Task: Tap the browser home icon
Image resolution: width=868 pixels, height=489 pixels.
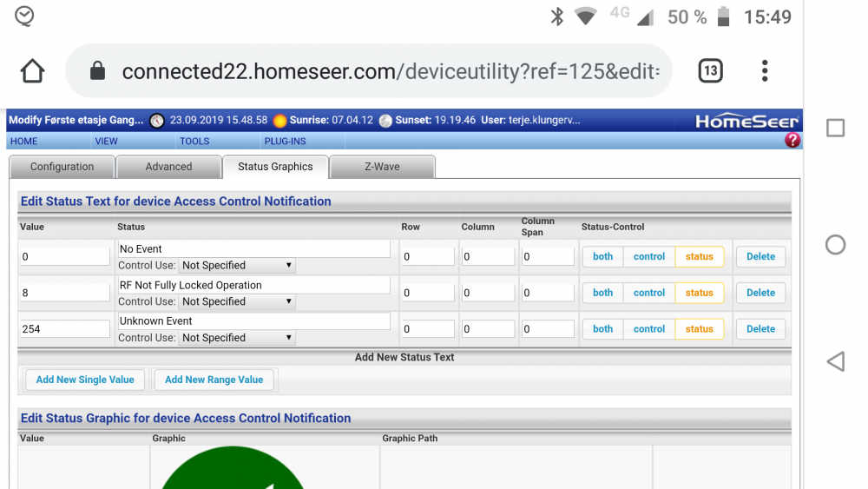Action: 32,71
